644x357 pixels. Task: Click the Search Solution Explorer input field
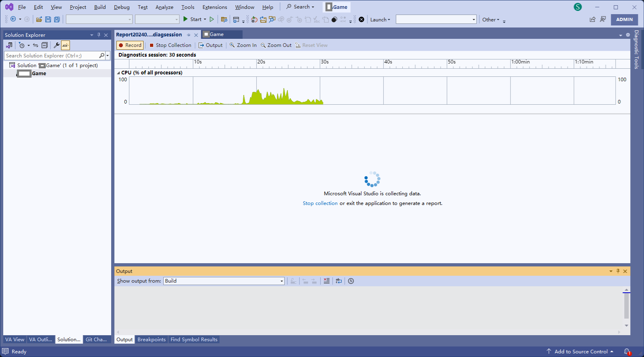coord(51,55)
